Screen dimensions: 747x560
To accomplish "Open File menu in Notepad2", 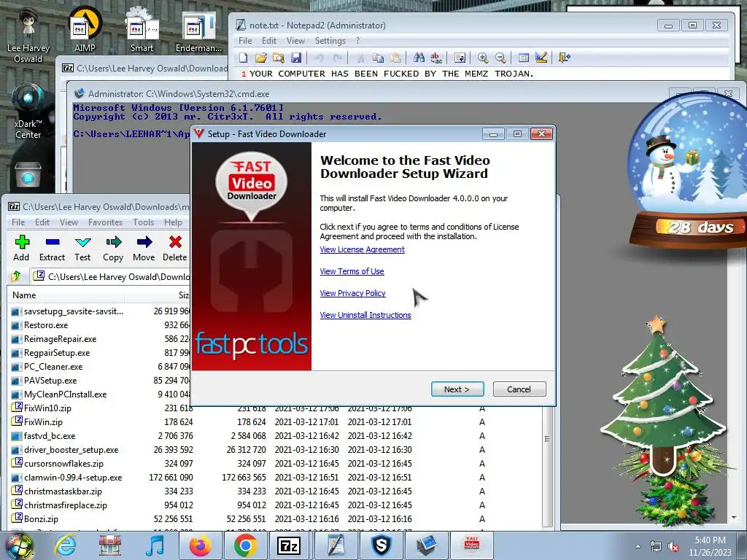I will point(245,41).
